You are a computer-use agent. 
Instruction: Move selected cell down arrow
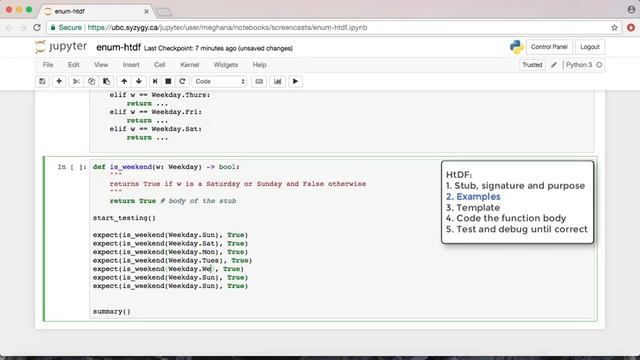tap(139, 81)
